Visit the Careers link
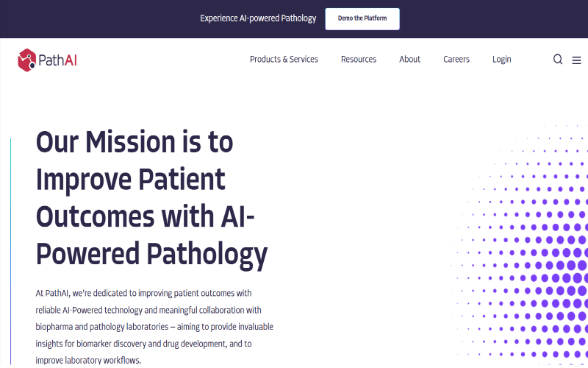Image resolution: width=588 pixels, height=368 pixels. coord(456,60)
